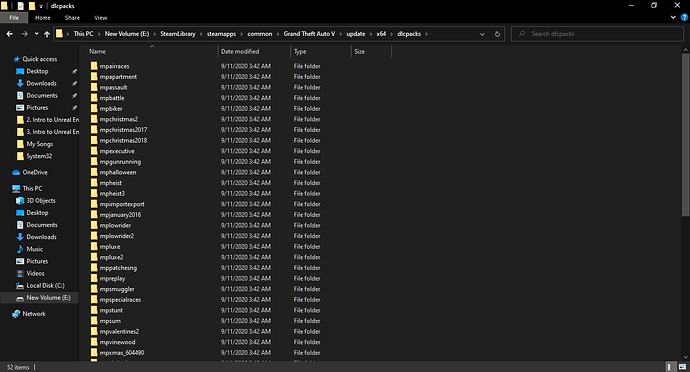The image size is (690, 372).
Task: Switch to Large icons view in status bar
Action: (683, 367)
